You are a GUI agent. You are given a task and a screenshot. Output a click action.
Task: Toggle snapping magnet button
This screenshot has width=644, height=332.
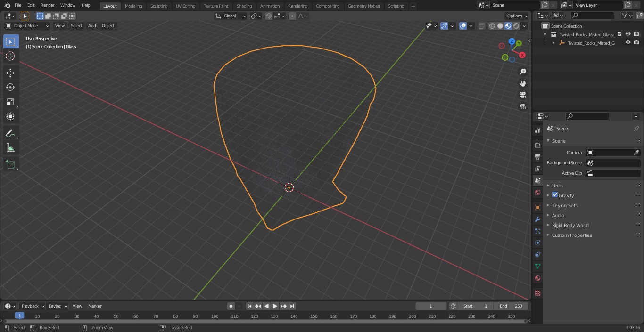coord(269,16)
